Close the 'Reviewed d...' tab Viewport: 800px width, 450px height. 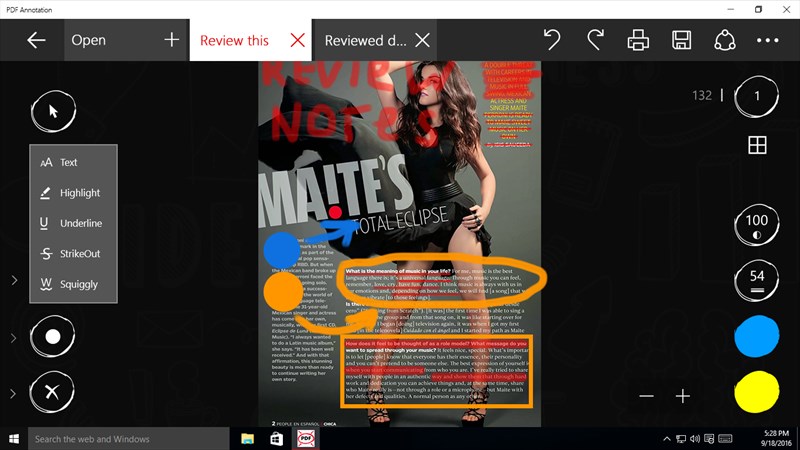422,40
